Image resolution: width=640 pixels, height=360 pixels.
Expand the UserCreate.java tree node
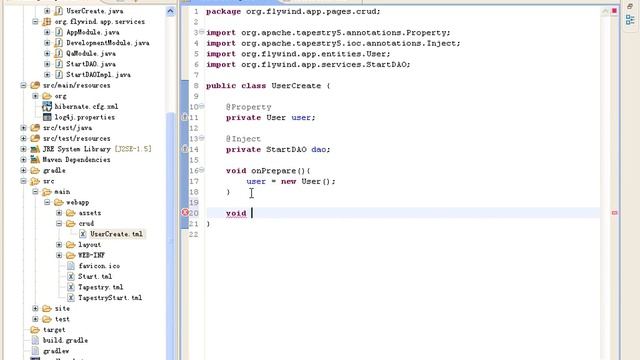[47, 11]
